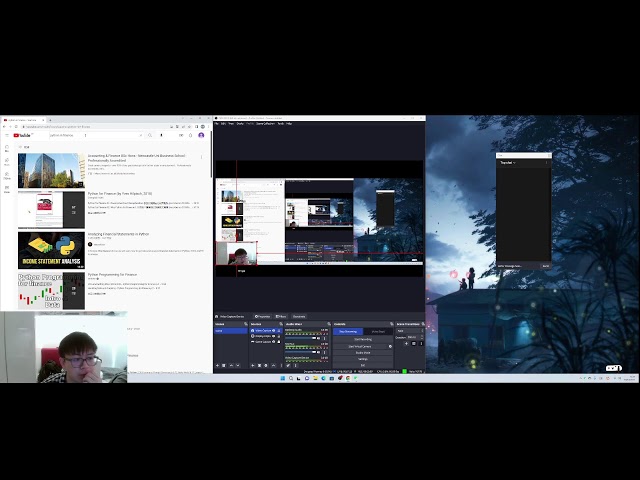Image resolution: width=640 pixels, height=480 pixels.
Task: Open virtual camera settings gear icon
Action: [390, 347]
